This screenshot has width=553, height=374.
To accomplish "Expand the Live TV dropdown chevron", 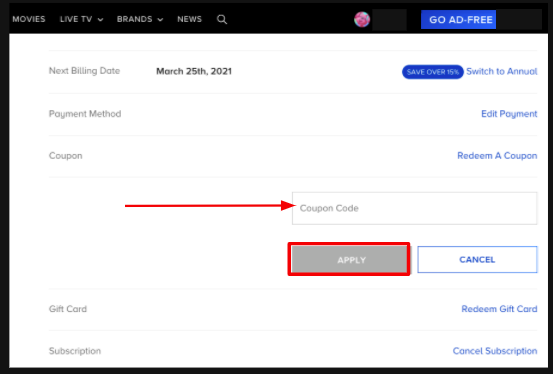I will click(x=101, y=20).
